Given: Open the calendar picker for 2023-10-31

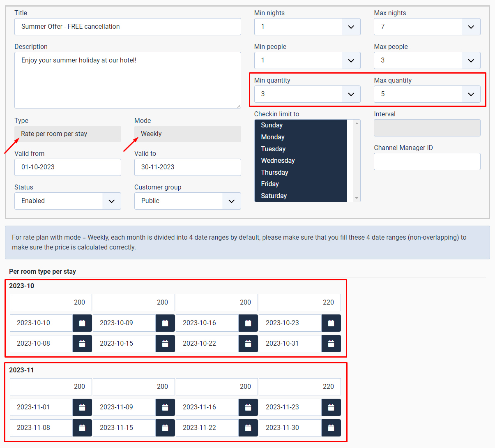Looking at the screenshot, I should (331, 344).
